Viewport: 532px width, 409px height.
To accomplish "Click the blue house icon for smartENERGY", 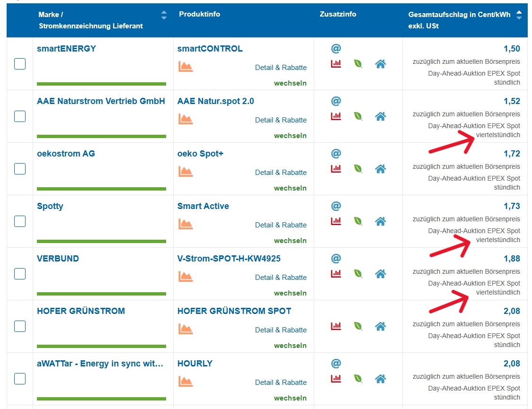I will [381, 64].
